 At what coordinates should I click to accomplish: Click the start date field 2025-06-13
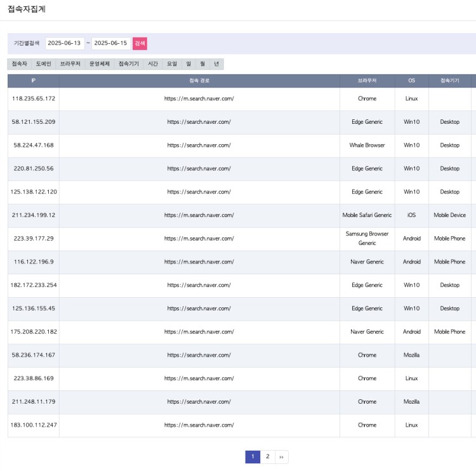pos(64,43)
